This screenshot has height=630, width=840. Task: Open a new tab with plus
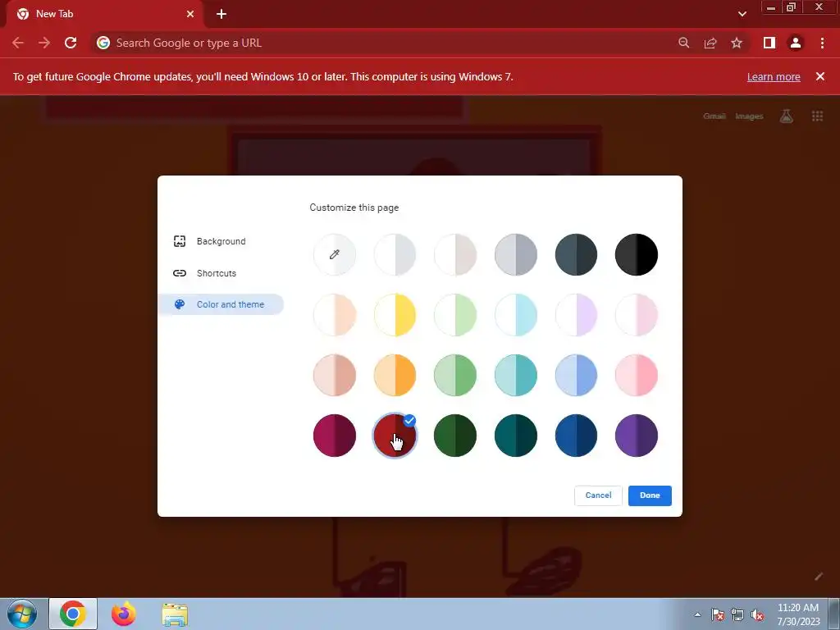[221, 14]
